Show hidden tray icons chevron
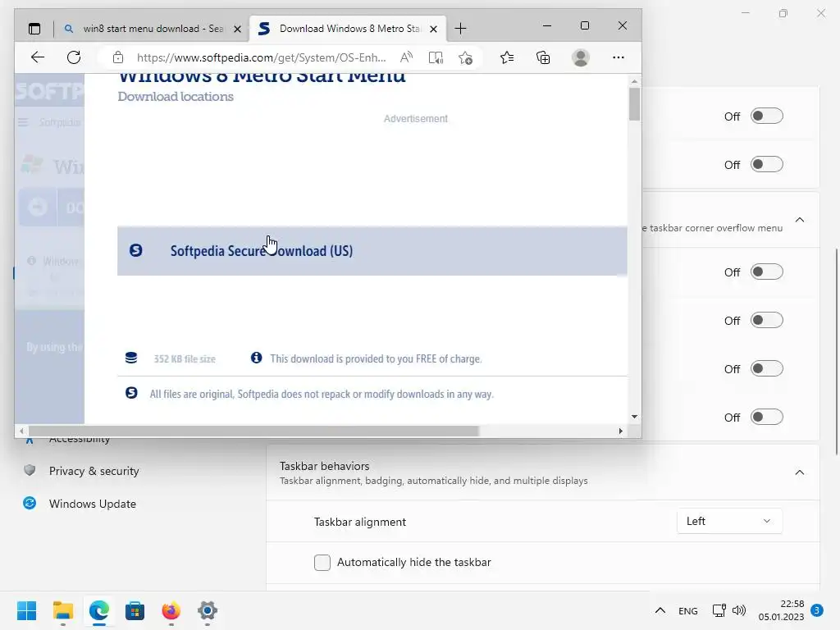This screenshot has height=630, width=840. (660, 610)
